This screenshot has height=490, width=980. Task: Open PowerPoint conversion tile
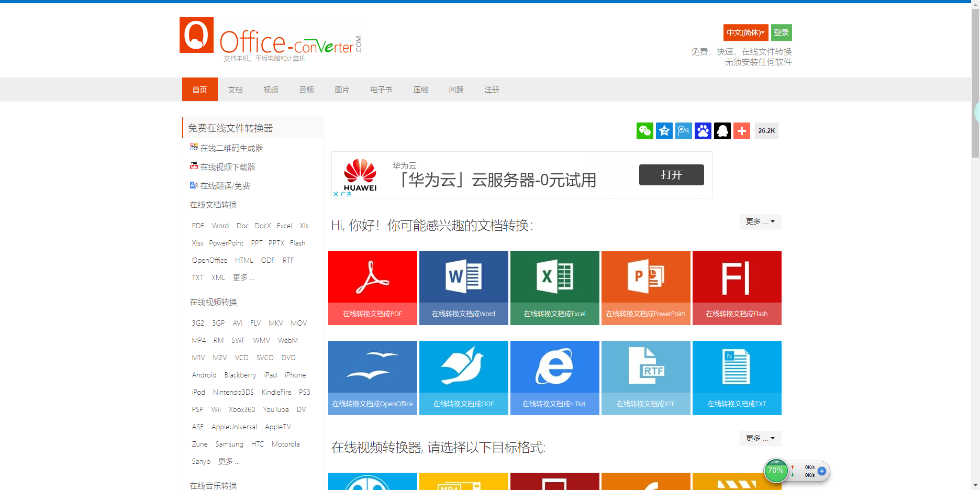click(x=646, y=288)
